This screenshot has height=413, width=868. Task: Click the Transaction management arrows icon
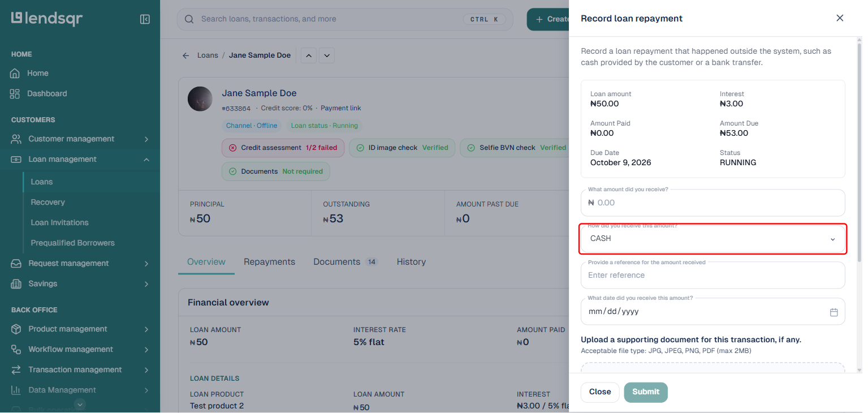[x=16, y=369]
